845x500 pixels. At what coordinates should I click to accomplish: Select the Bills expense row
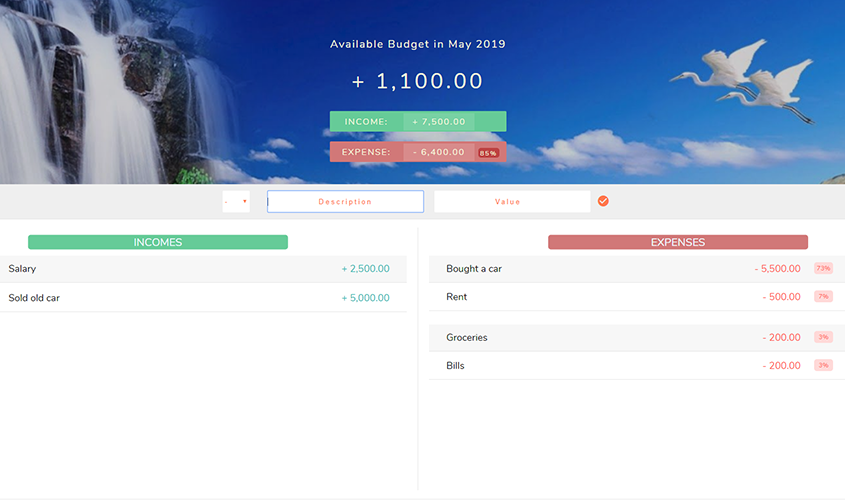point(637,366)
